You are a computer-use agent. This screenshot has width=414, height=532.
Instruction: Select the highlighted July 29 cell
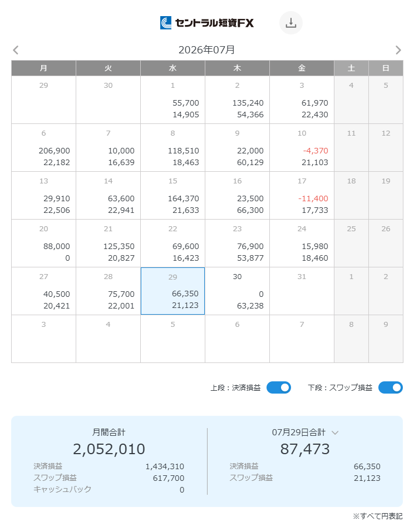173,291
